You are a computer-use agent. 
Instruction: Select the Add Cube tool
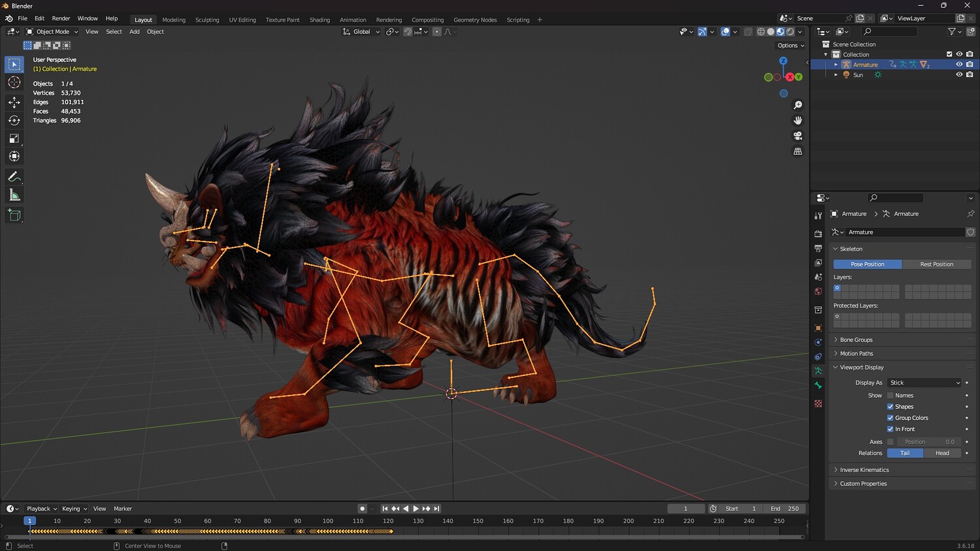point(14,215)
